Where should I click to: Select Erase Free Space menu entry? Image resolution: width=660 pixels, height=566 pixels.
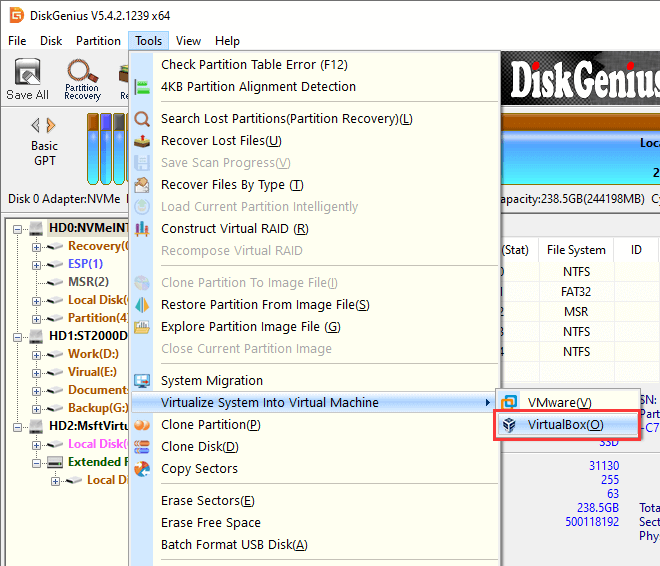(x=210, y=523)
